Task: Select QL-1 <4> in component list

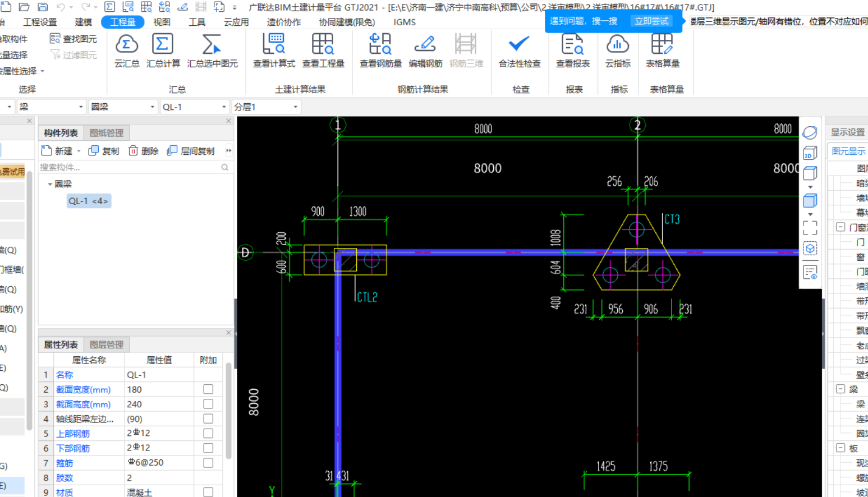Action: (x=89, y=201)
